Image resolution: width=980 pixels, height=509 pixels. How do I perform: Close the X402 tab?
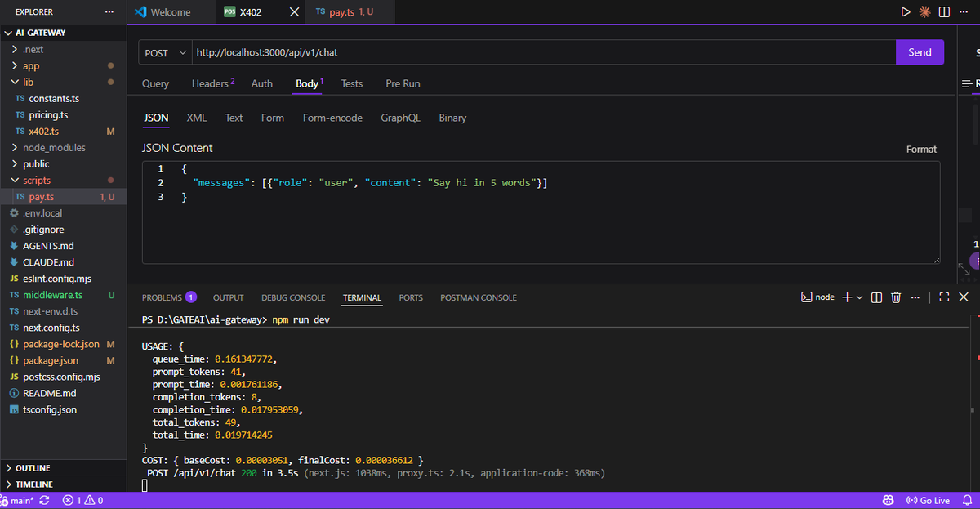[x=295, y=12]
